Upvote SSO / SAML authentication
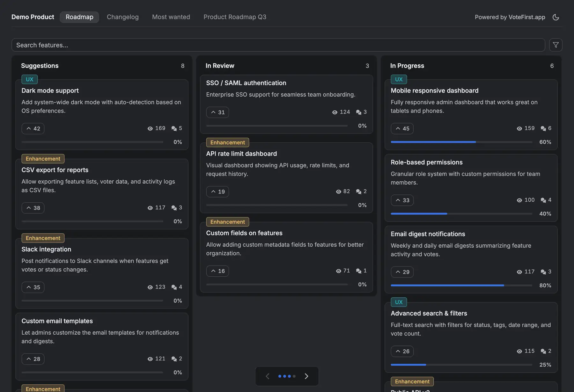Viewport: 574px width, 392px height. (x=217, y=112)
